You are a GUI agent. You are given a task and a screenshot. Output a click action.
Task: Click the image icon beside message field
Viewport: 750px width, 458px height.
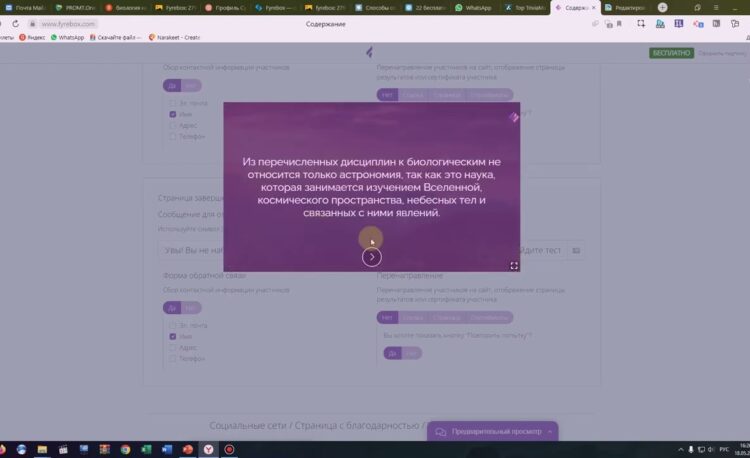tap(576, 249)
